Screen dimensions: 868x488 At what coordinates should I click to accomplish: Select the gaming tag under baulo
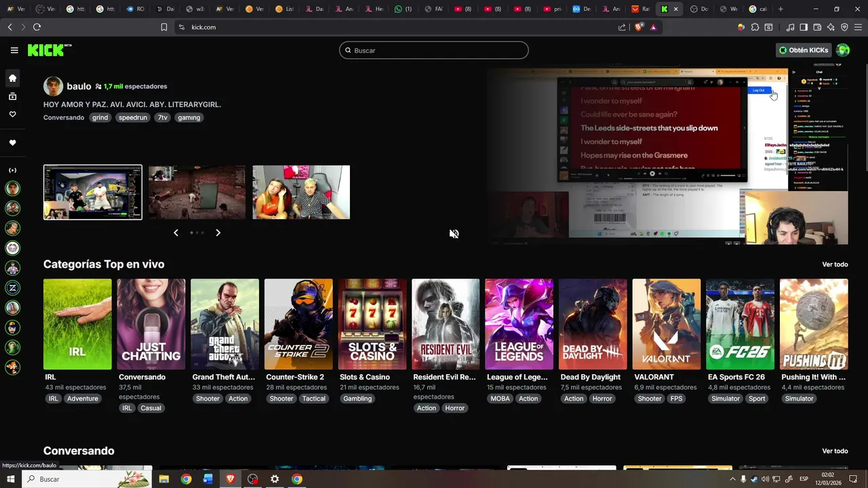tap(189, 117)
